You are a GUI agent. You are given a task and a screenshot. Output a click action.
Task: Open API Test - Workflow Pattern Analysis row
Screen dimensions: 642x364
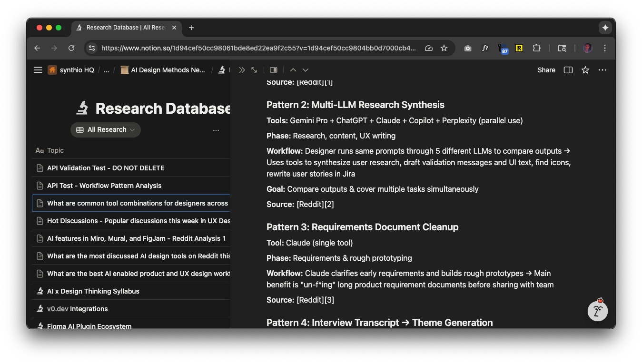click(131, 186)
